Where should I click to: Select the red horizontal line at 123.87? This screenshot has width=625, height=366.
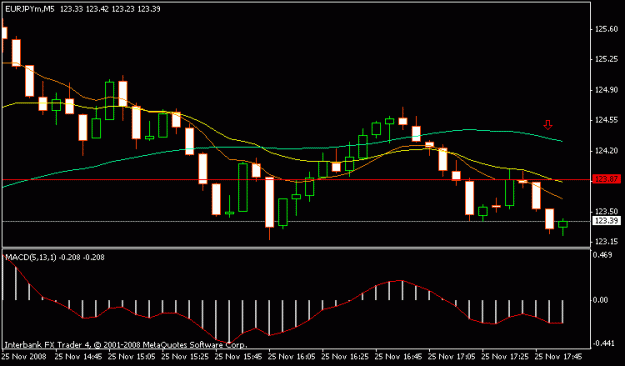tap(297, 179)
